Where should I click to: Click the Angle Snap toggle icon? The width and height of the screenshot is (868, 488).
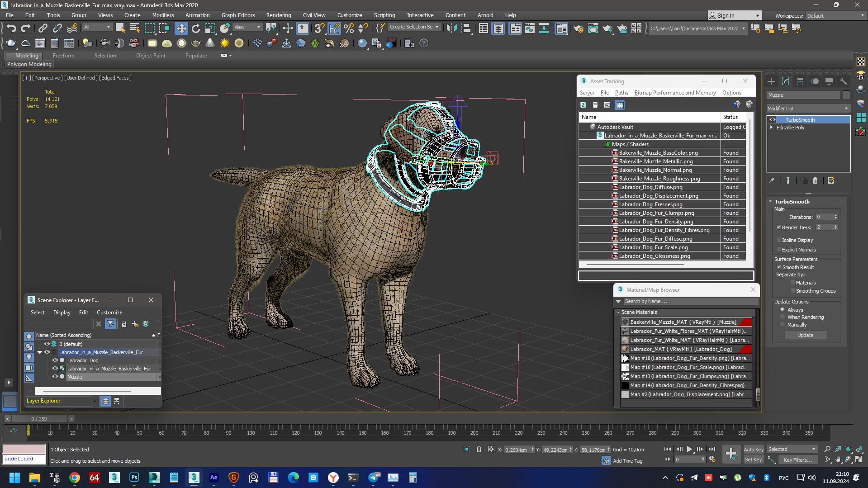point(334,28)
